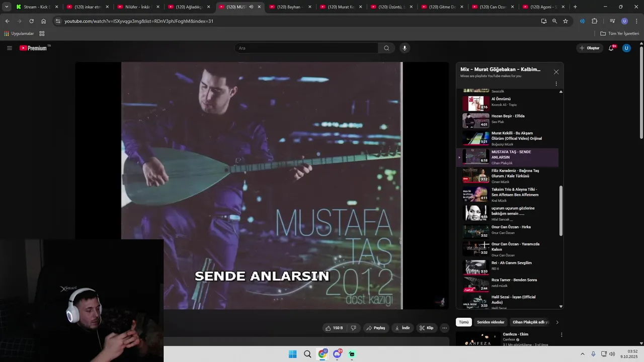Click the page vertical scrollbar thumb
Viewport: 644px width, 362px height.
point(641,93)
